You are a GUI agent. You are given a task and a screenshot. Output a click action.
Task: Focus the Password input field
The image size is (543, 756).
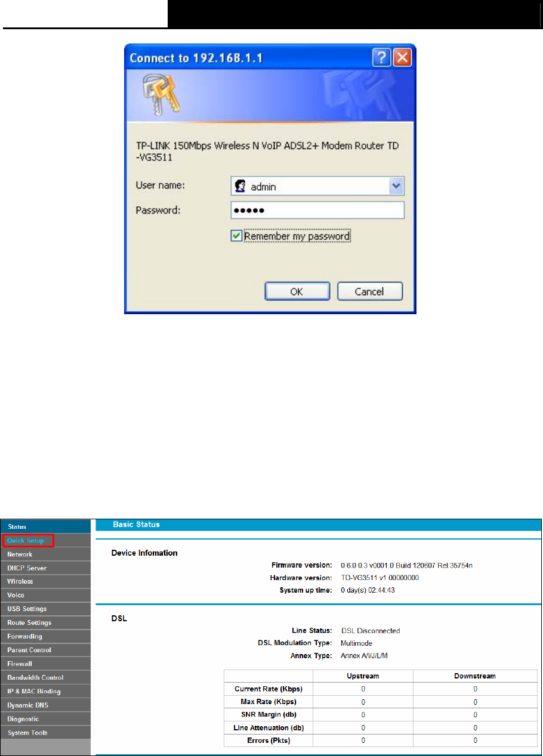point(317,210)
